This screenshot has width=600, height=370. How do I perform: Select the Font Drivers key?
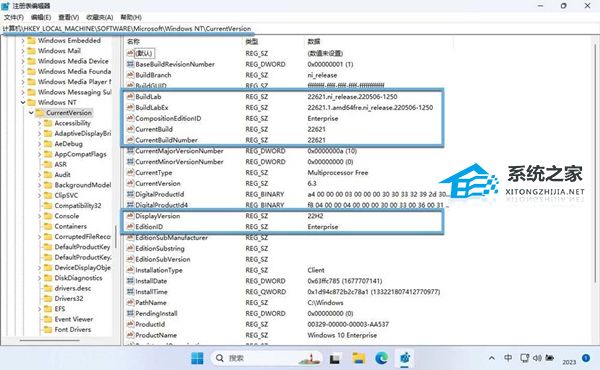pyautogui.click(x=73, y=329)
